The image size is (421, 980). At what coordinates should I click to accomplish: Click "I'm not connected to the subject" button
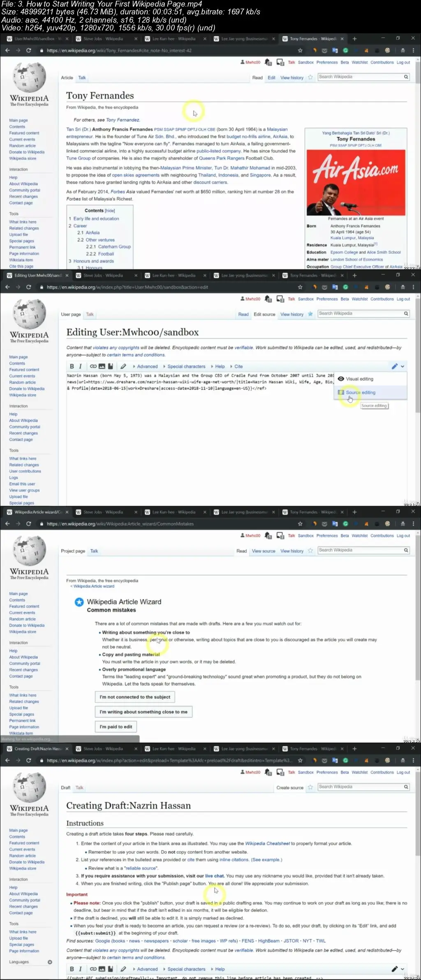click(135, 697)
